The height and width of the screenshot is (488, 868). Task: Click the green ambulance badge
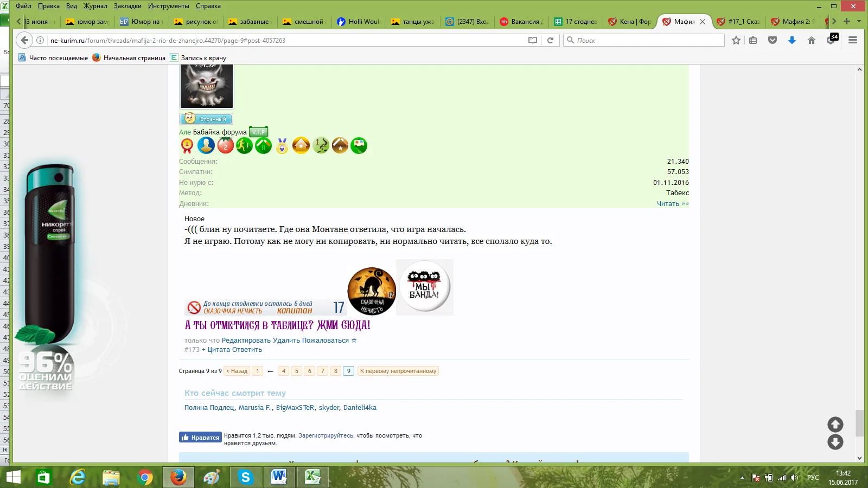pos(359,145)
